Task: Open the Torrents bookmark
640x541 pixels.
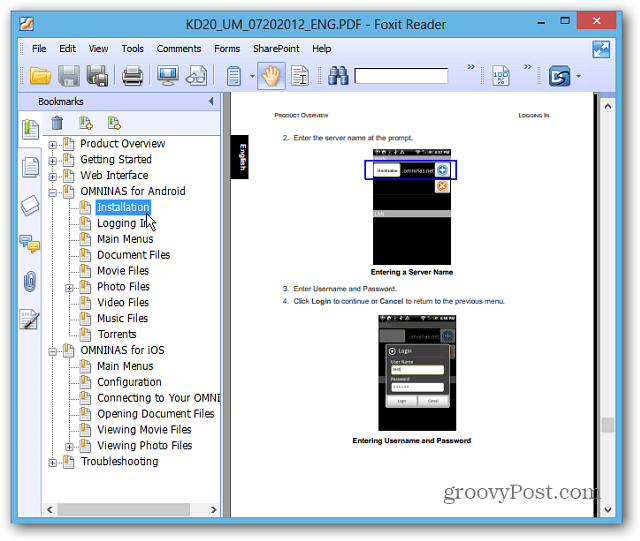Action: (117, 334)
